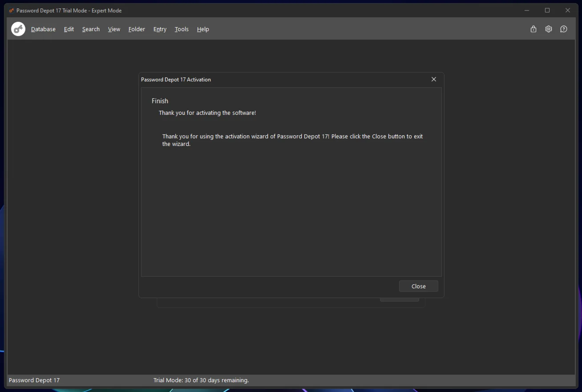
Task: Open the Database menu
Action: [x=43, y=29]
